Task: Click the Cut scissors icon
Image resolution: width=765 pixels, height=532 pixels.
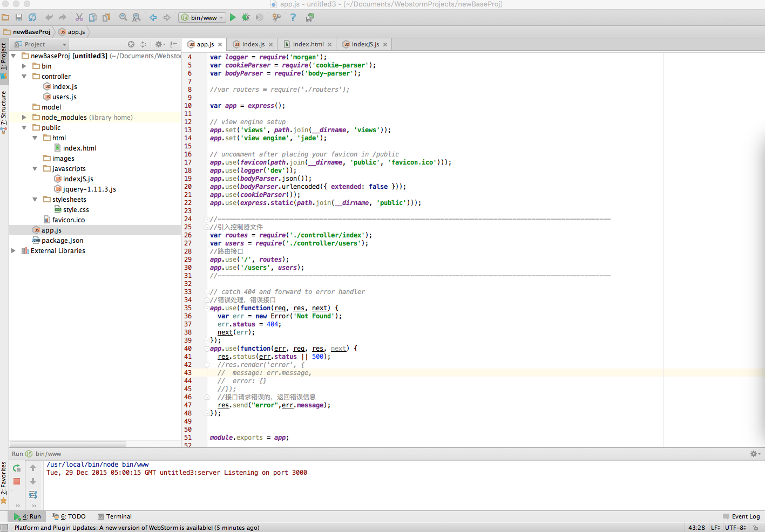Action: pos(79,17)
